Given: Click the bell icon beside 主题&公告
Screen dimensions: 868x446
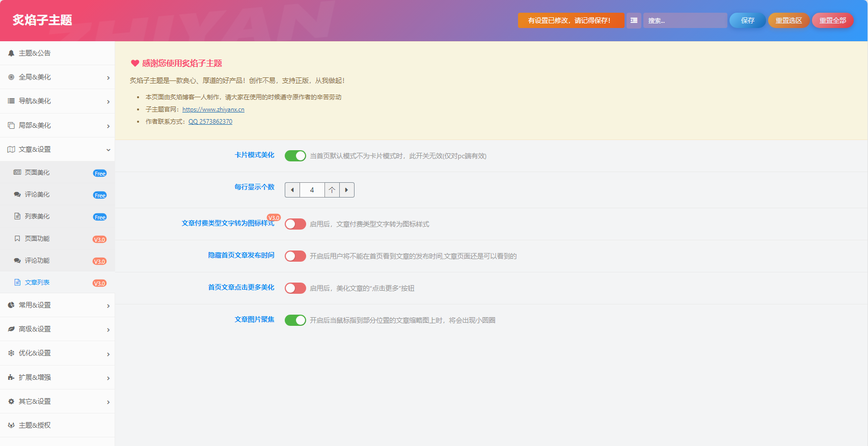Looking at the screenshot, I should pyautogui.click(x=11, y=53).
